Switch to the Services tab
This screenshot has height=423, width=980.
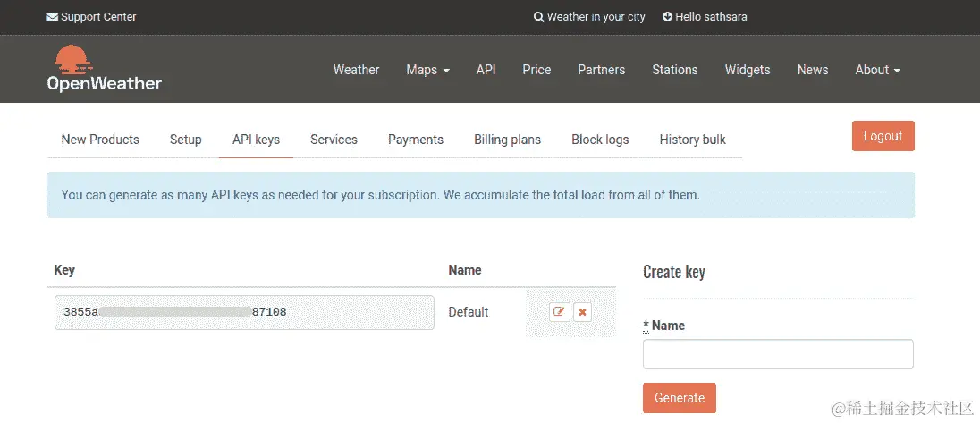click(334, 140)
